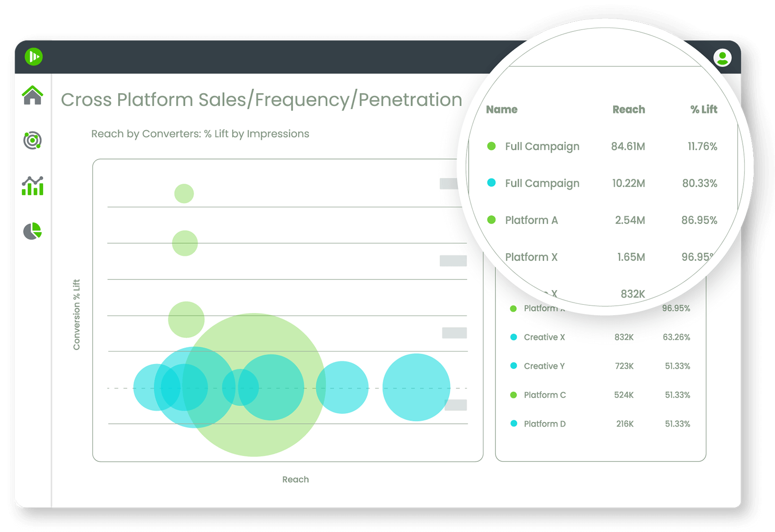Viewport: 775px width, 532px height.
Task: Select the Platform A row
Action: pos(602,220)
